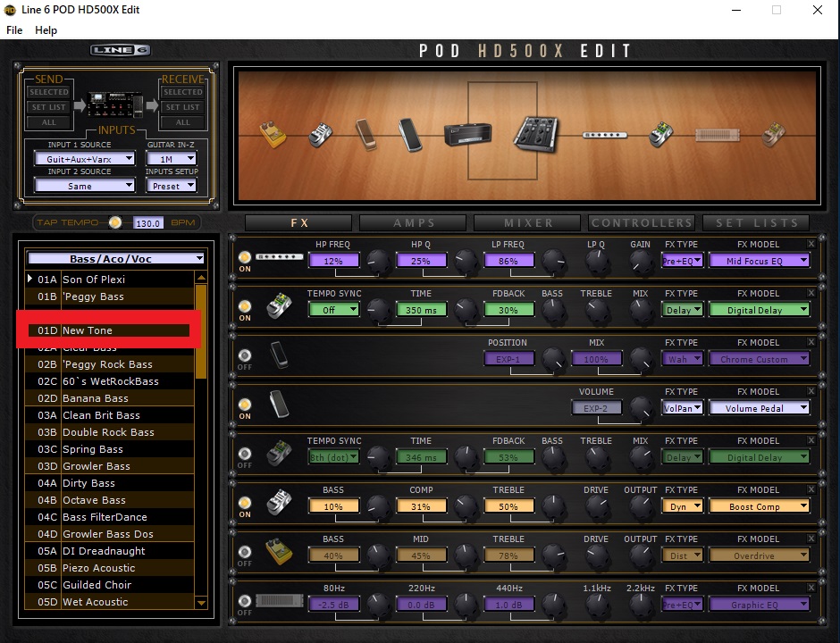Remove the Boost Comp row with X

(x=811, y=489)
